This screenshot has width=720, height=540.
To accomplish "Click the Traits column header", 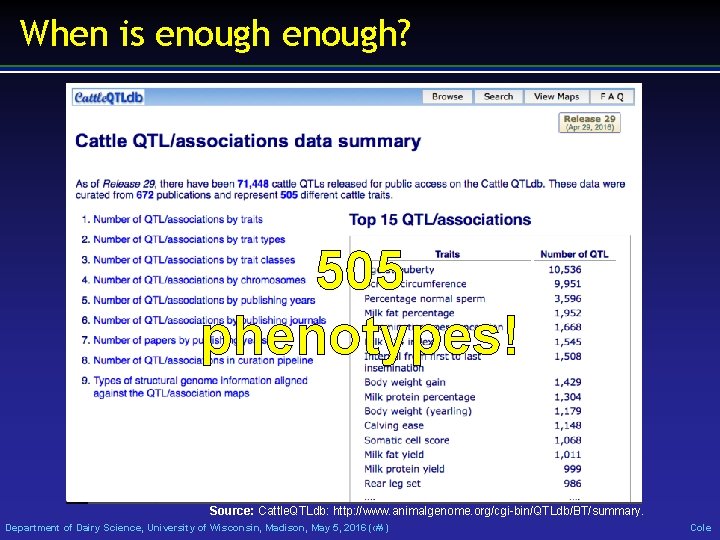I will point(447,254).
